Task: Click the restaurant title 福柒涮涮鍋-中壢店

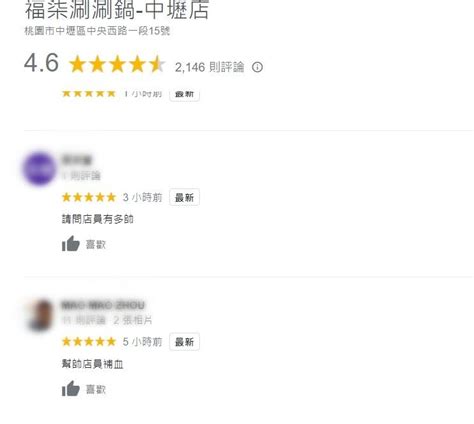Action: 117,9
